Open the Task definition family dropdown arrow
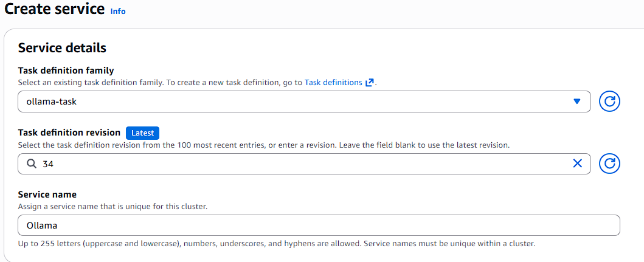The width and height of the screenshot is (644, 262). click(577, 102)
